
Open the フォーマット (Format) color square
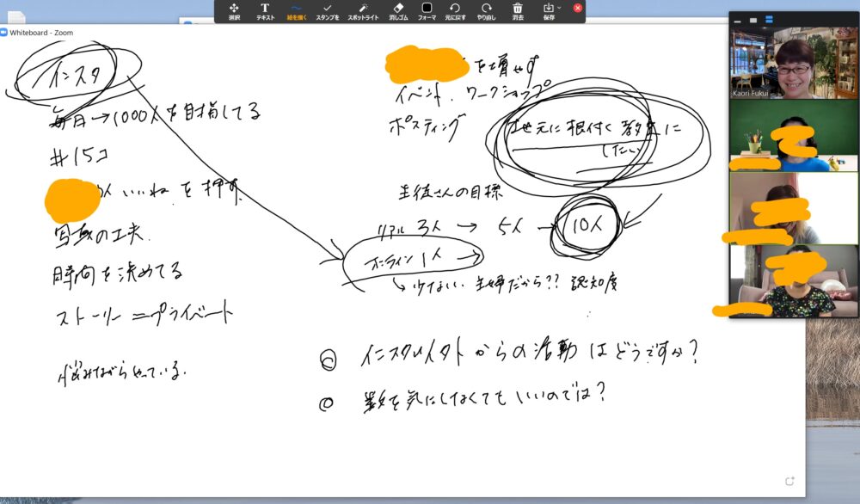(427, 10)
